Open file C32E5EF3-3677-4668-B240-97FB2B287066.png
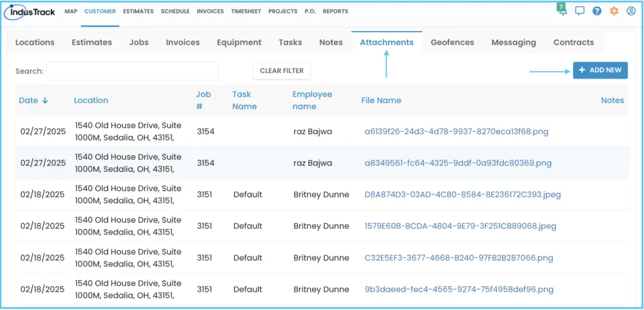Screen dimensions: 644x310 (458, 258)
